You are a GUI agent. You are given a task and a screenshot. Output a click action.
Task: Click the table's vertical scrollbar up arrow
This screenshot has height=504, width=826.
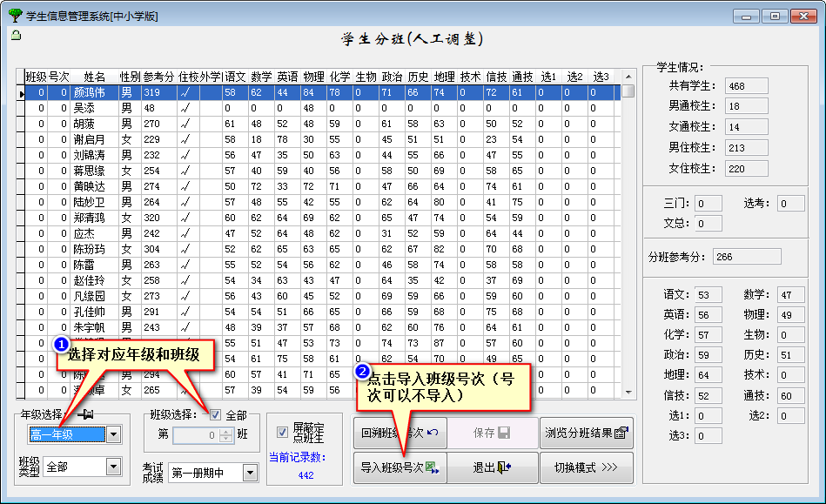(628, 77)
